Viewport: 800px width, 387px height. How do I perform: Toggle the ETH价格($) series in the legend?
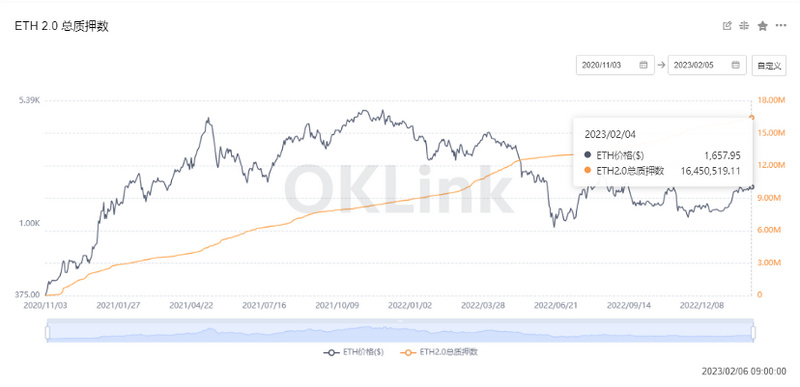354,352
